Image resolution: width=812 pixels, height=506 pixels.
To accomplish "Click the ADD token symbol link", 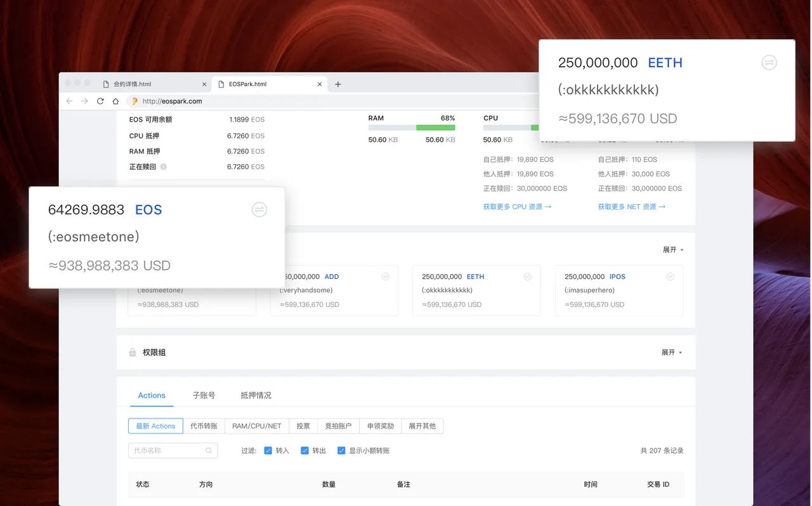I will click(332, 276).
